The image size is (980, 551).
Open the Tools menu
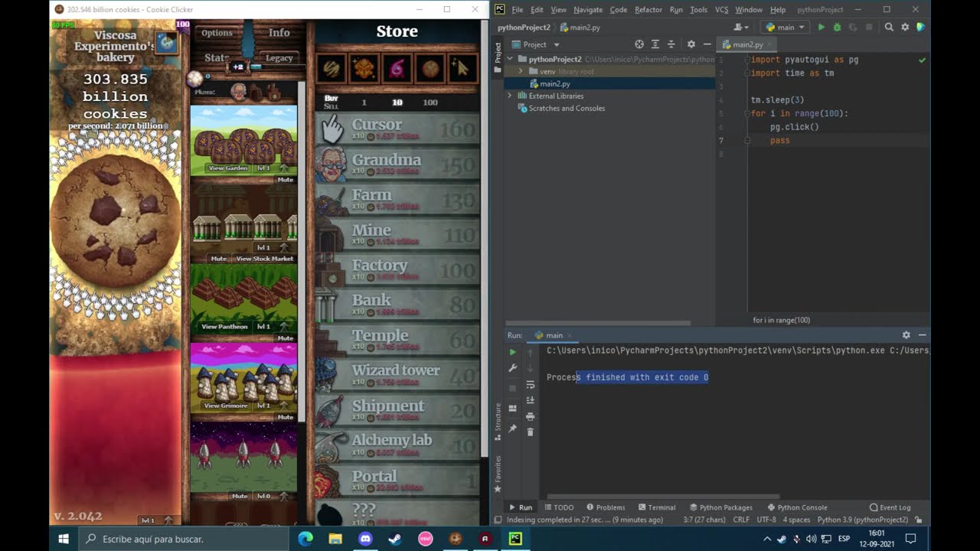pos(698,10)
